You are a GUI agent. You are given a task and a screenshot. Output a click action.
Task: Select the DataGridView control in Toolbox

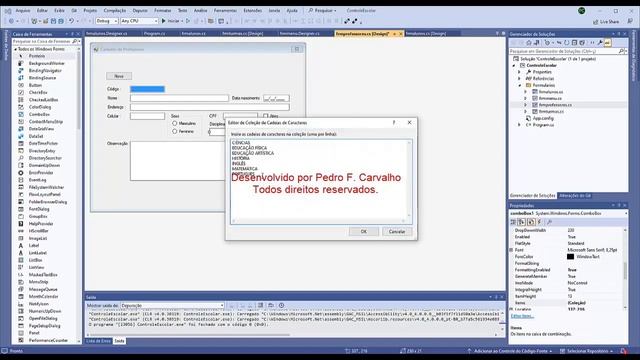(x=41, y=129)
